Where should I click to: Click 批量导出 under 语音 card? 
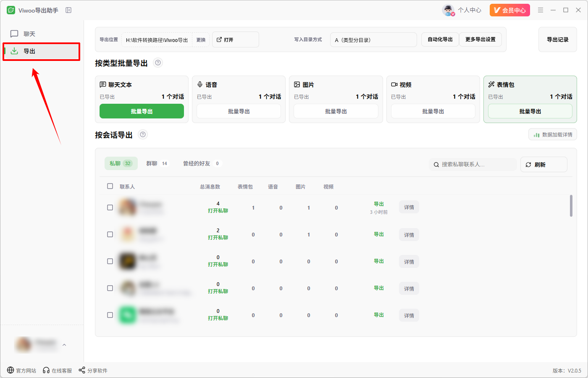point(239,111)
